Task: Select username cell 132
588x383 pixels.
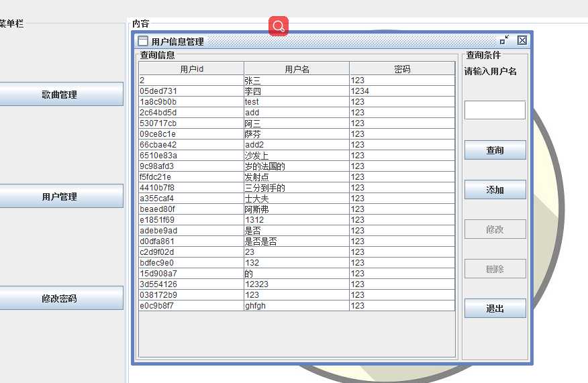Action: 297,263
